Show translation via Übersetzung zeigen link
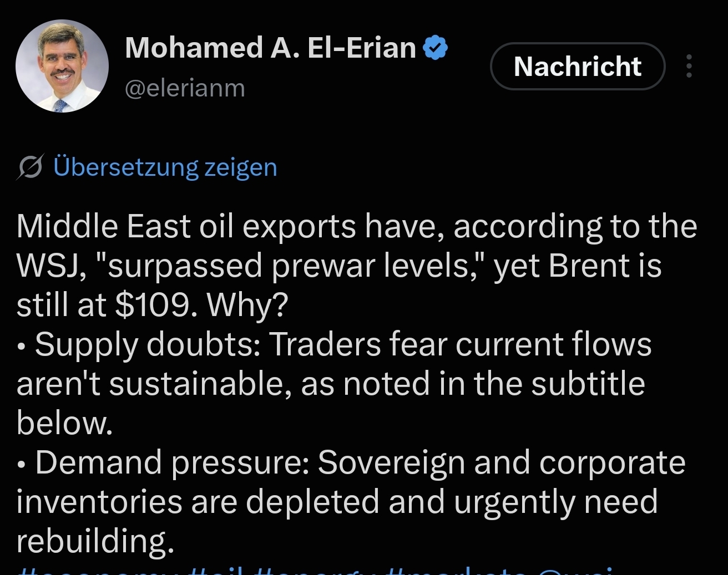The height and width of the screenshot is (575, 728). (x=165, y=167)
